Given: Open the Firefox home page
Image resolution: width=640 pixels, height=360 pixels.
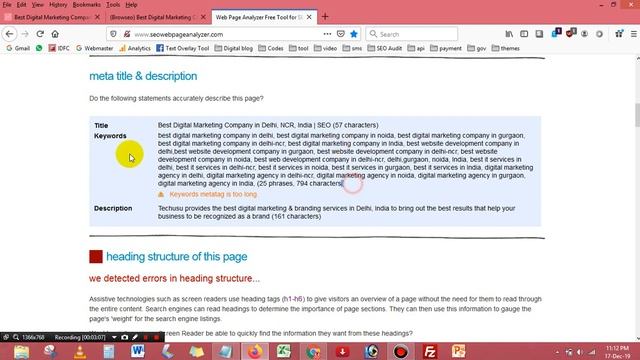Looking at the screenshot, I should tap(55, 34).
